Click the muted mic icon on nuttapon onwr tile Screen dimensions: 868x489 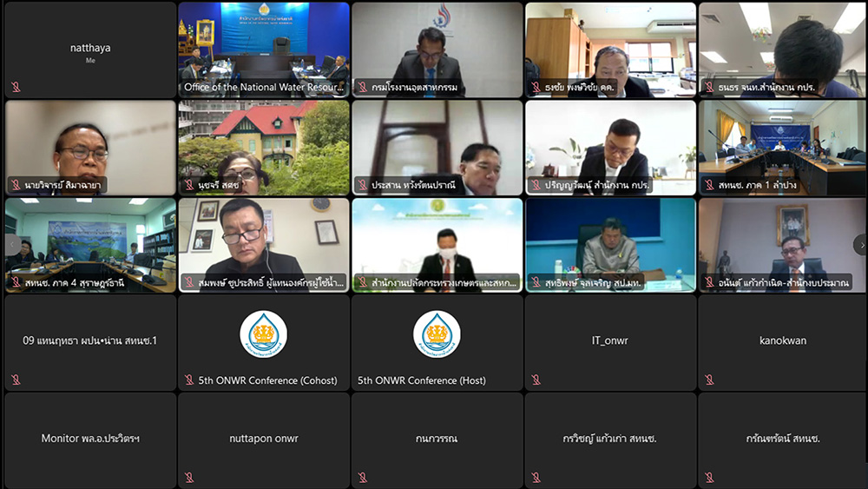click(189, 477)
